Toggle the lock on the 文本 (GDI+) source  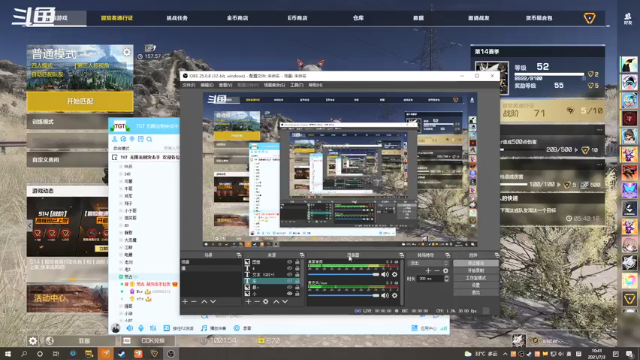(x=297, y=275)
